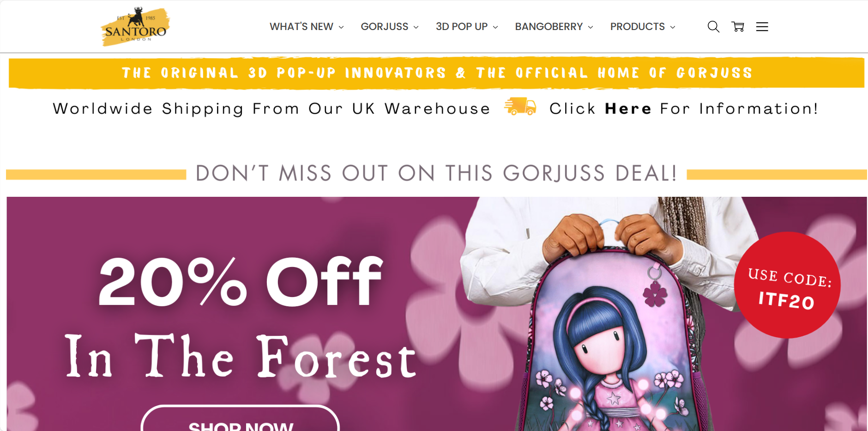Click the bold Here shipping link

628,109
